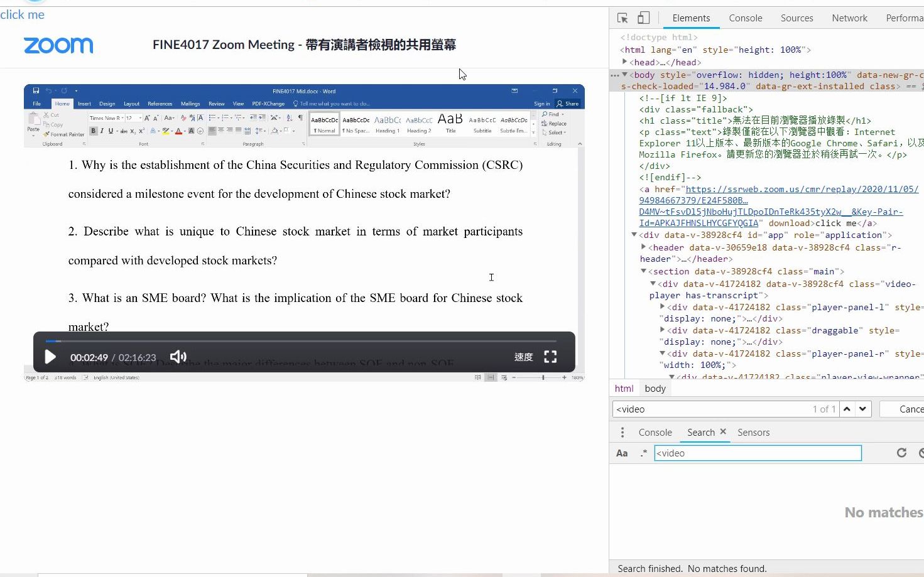The width and height of the screenshot is (924, 577).
Task: Click the save icon in recorded Word window
Action: (x=36, y=91)
